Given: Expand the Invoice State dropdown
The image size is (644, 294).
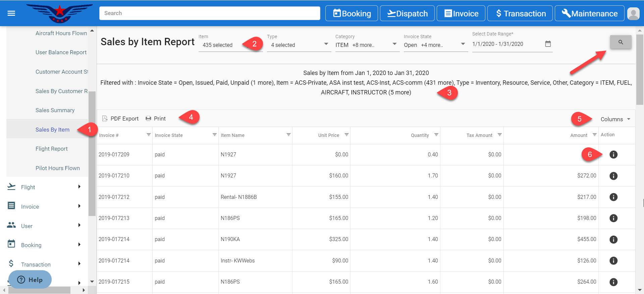Looking at the screenshot, I should (463, 44).
